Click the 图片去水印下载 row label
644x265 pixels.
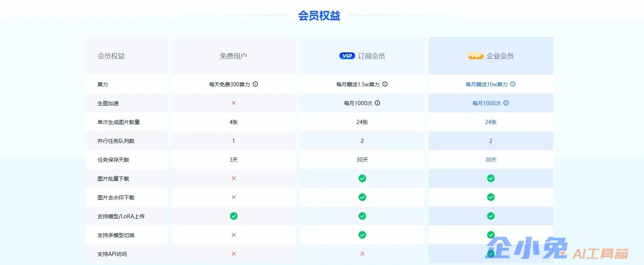116,198
